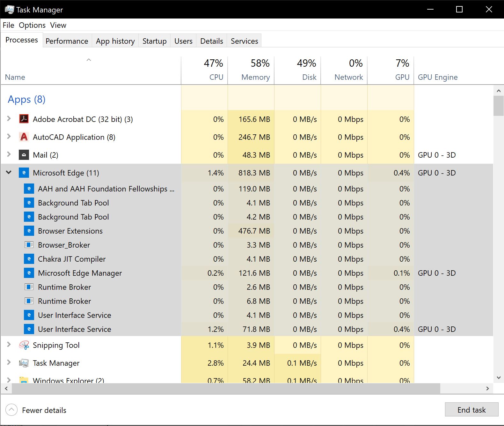Click the vertical scrollbar down arrow

(499, 377)
